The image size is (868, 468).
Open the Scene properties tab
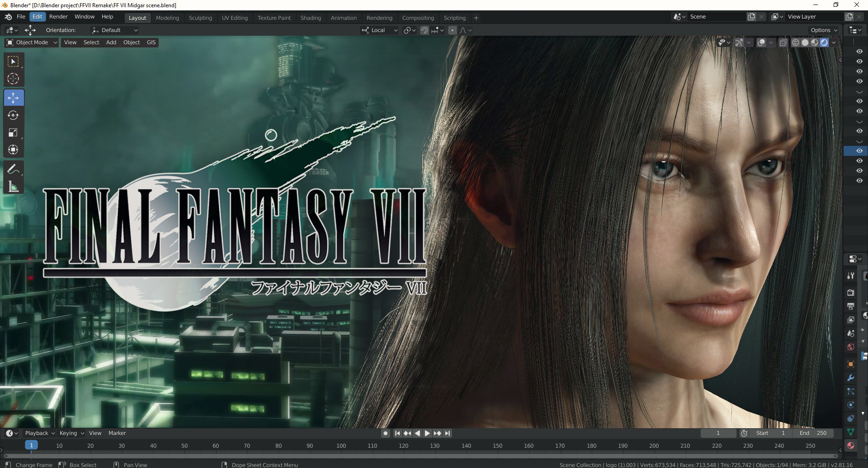851,333
